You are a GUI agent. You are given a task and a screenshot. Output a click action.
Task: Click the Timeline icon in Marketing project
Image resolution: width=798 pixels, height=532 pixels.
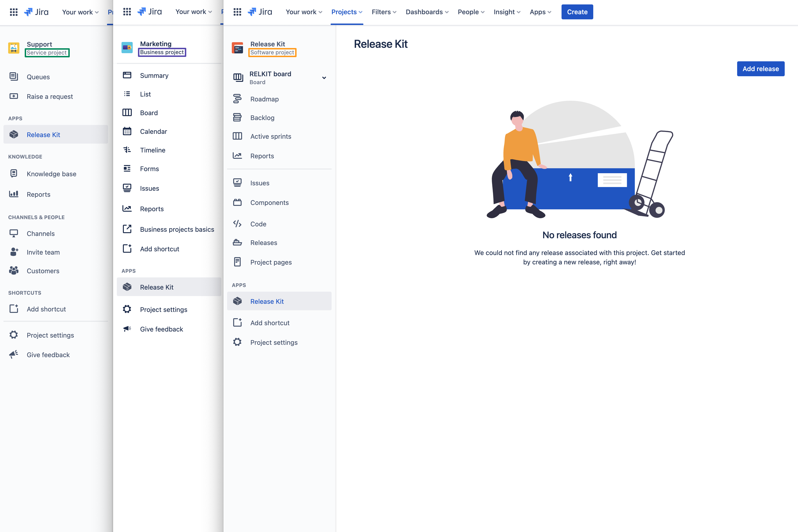coord(127,150)
